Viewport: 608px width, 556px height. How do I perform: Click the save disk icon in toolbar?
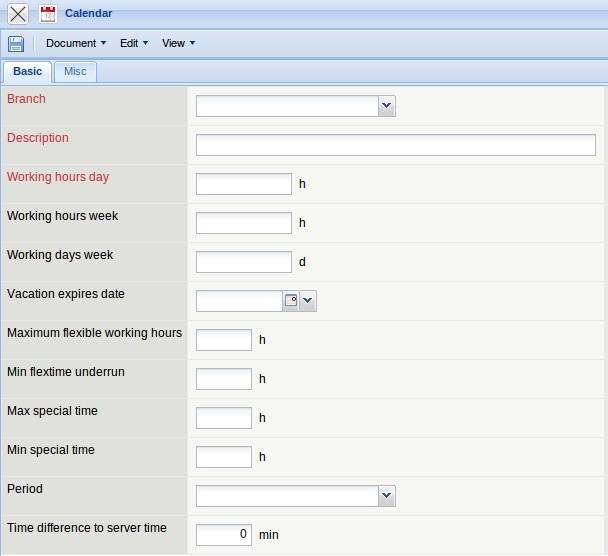pyautogui.click(x=16, y=44)
